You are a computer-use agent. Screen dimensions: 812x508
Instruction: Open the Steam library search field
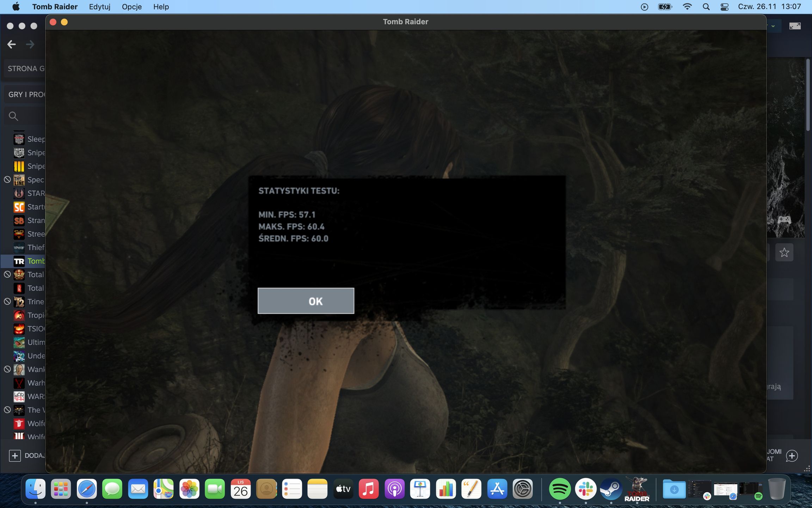pyautogui.click(x=25, y=116)
